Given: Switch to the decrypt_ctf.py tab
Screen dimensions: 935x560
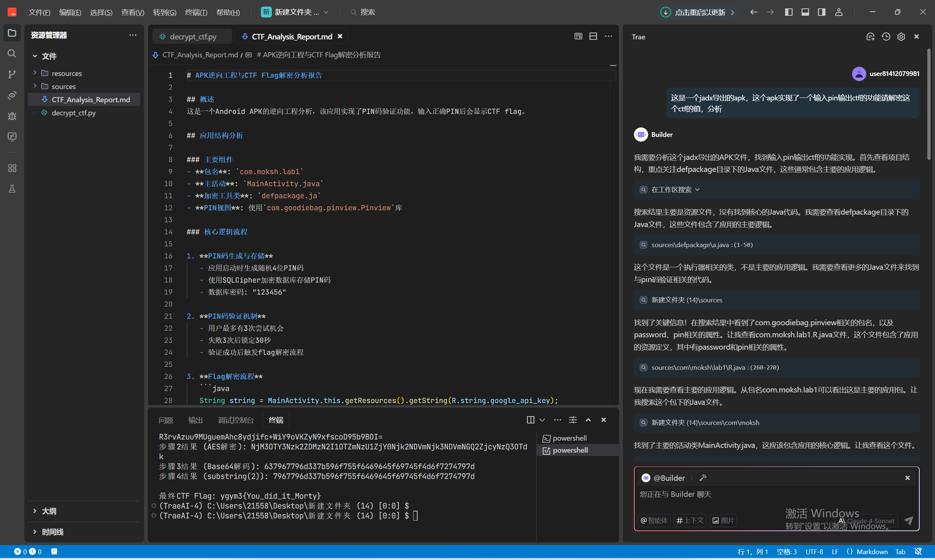Looking at the screenshot, I should (x=193, y=37).
